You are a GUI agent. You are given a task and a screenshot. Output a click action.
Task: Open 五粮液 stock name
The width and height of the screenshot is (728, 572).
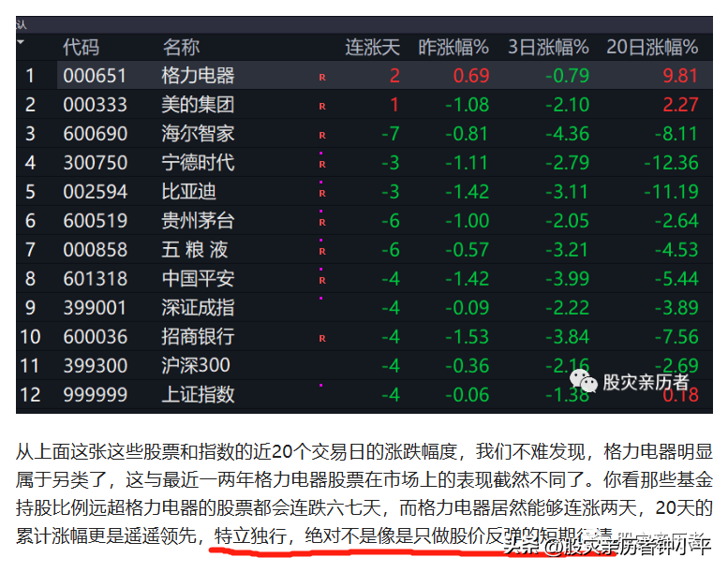[x=195, y=250]
